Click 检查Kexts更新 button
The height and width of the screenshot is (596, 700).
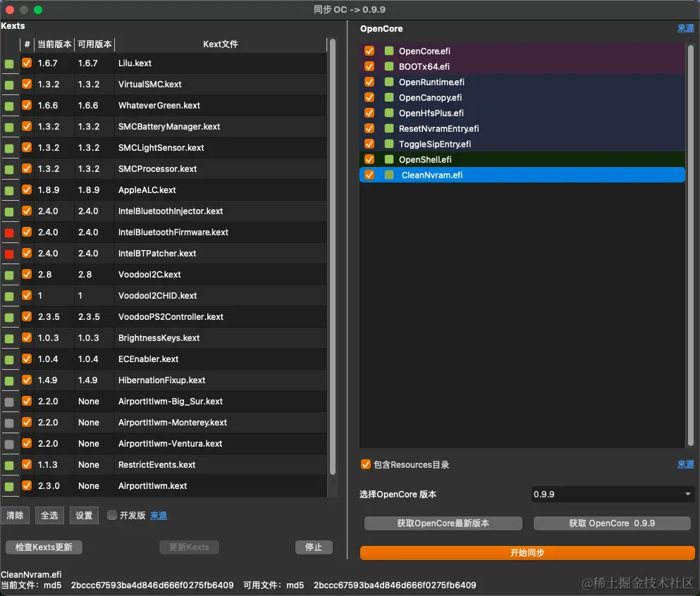(x=44, y=547)
